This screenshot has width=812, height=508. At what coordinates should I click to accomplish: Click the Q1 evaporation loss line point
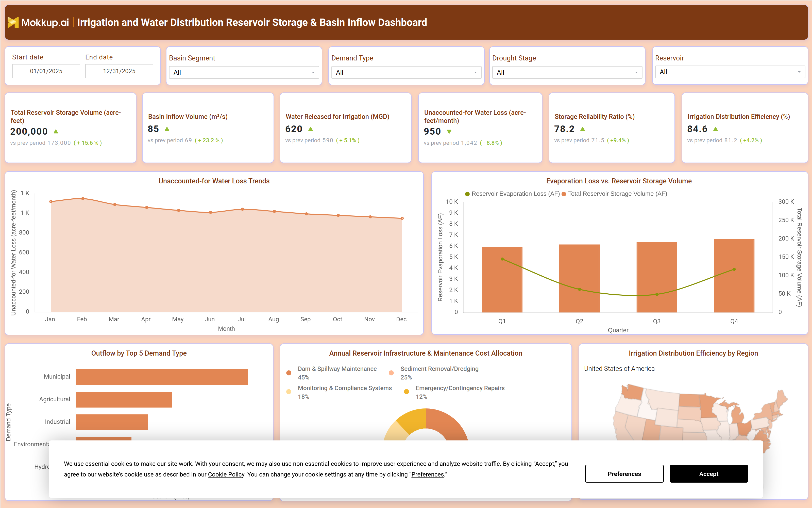pos(502,259)
